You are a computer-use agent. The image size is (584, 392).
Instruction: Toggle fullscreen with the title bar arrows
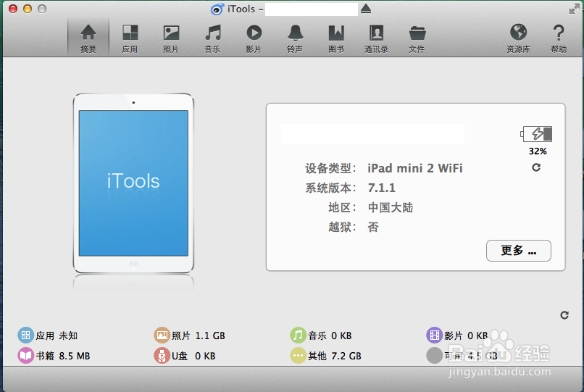click(x=574, y=8)
